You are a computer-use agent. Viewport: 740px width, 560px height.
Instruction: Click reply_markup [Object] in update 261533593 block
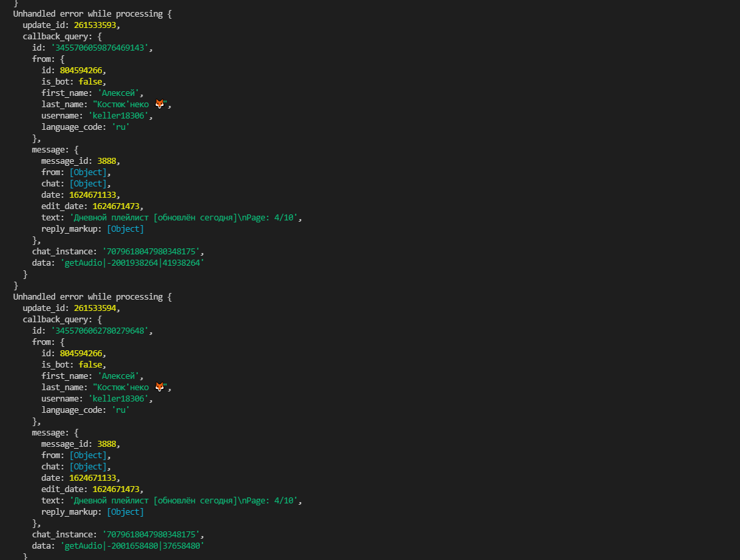click(125, 229)
